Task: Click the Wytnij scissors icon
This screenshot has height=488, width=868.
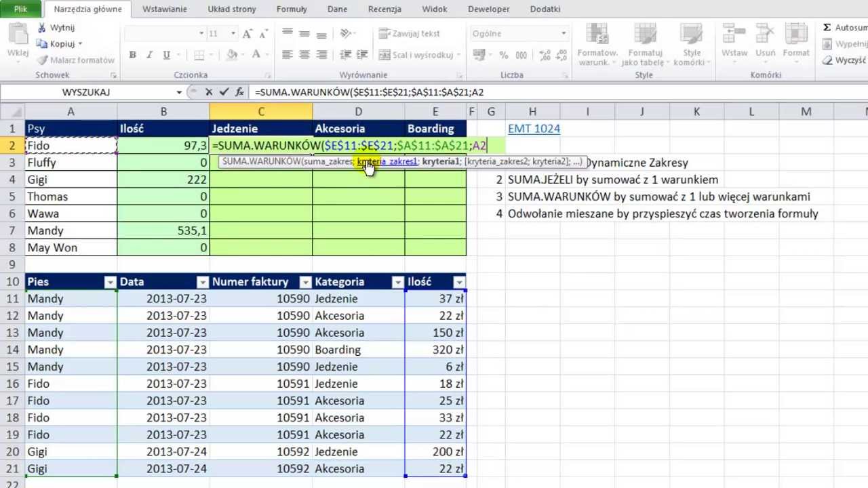Action: point(42,28)
